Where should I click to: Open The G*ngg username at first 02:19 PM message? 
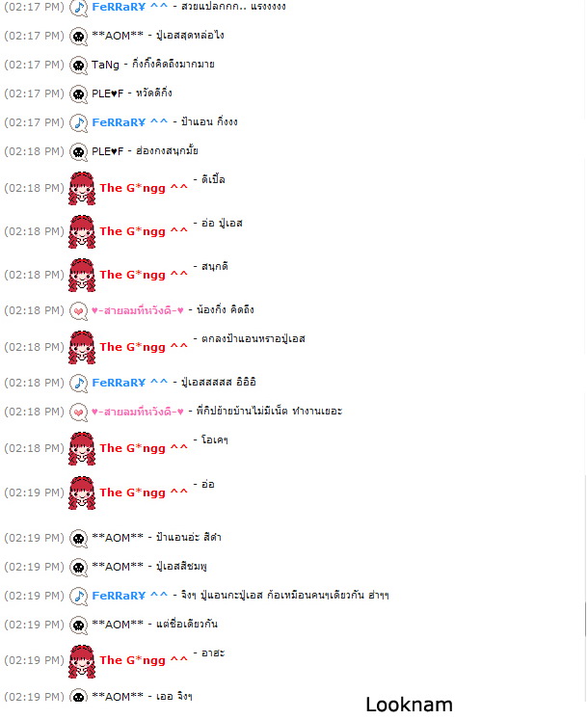pos(144,493)
